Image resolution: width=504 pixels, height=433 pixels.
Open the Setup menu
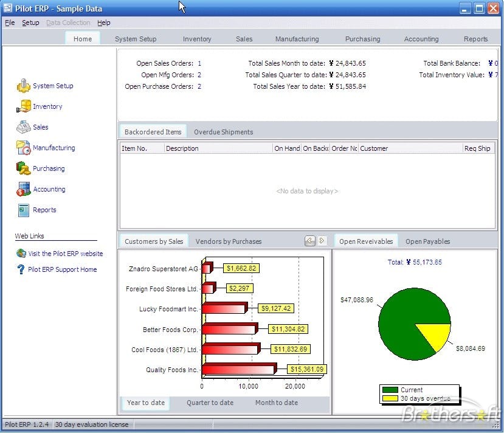30,23
